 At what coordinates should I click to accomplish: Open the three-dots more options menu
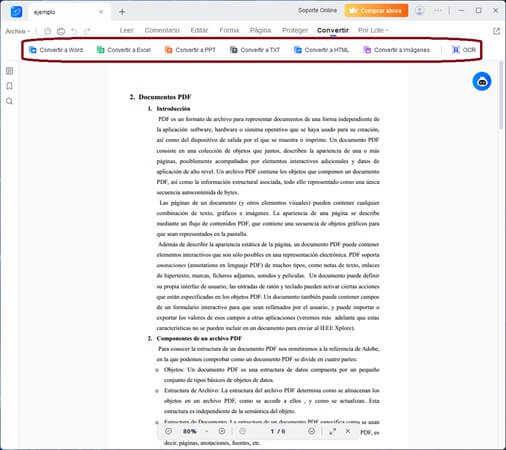point(438,11)
